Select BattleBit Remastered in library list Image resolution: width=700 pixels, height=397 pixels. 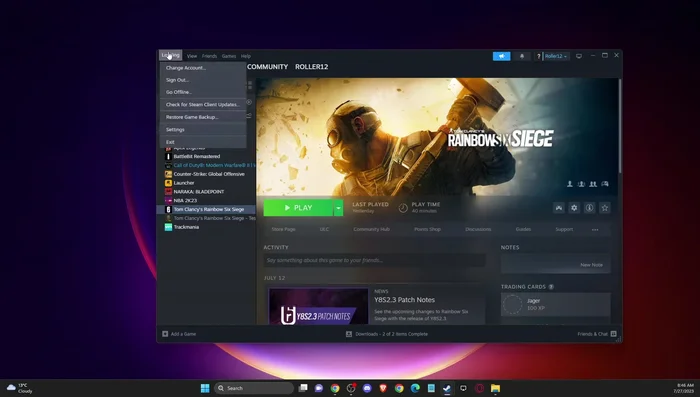click(x=197, y=156)
